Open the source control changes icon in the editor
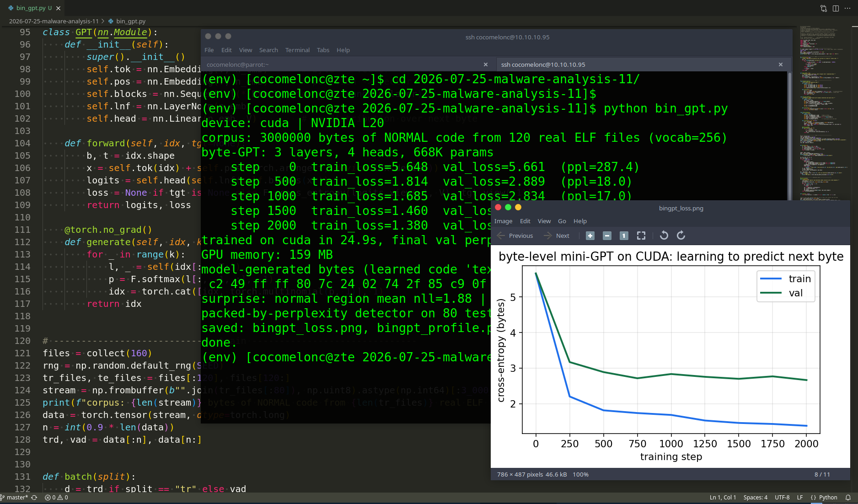Viewport: 858px width, 504px height. click(x=824, y=8)
